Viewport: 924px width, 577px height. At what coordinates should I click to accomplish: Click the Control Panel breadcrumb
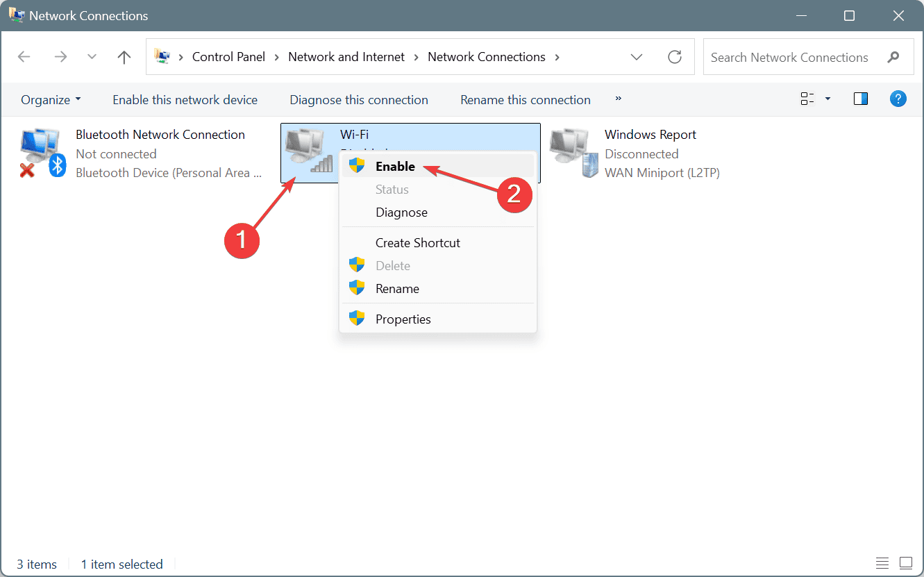click(x=228, y=57)
